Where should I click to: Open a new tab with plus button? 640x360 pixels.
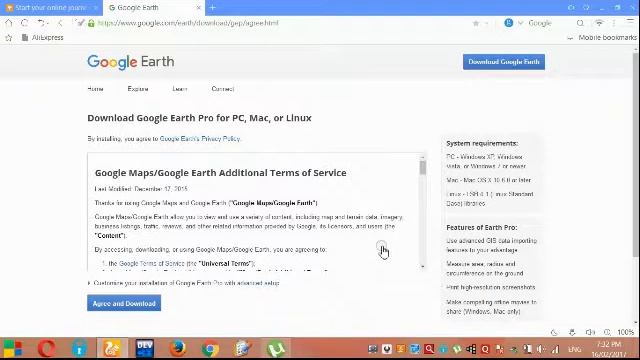212,8
